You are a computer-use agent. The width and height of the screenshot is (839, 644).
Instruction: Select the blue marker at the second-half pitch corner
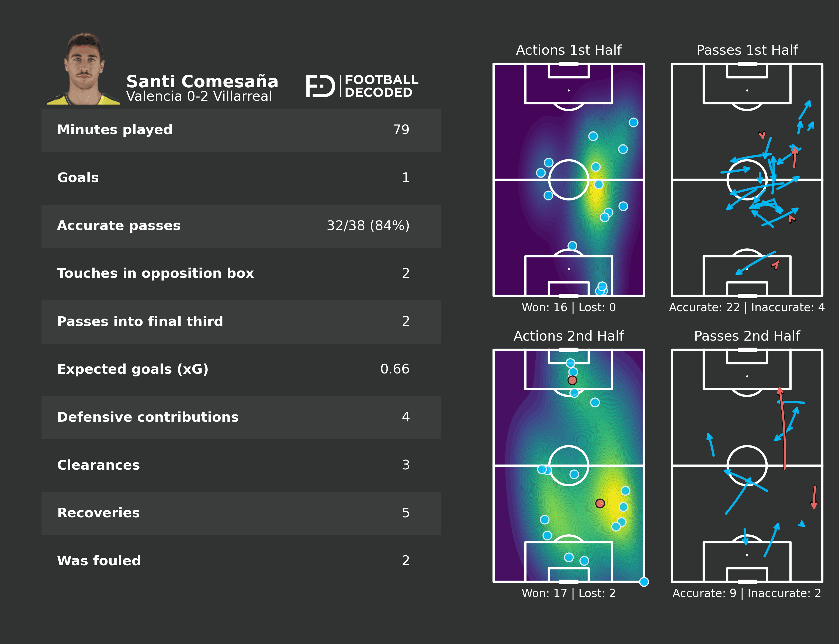[644, 582]
